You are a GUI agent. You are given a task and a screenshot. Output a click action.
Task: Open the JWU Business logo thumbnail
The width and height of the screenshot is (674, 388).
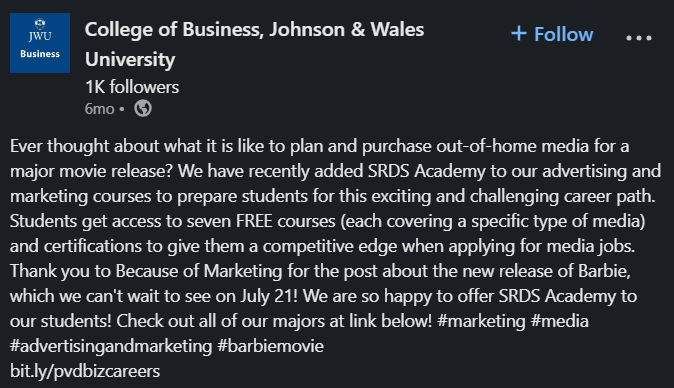point(40,43)
